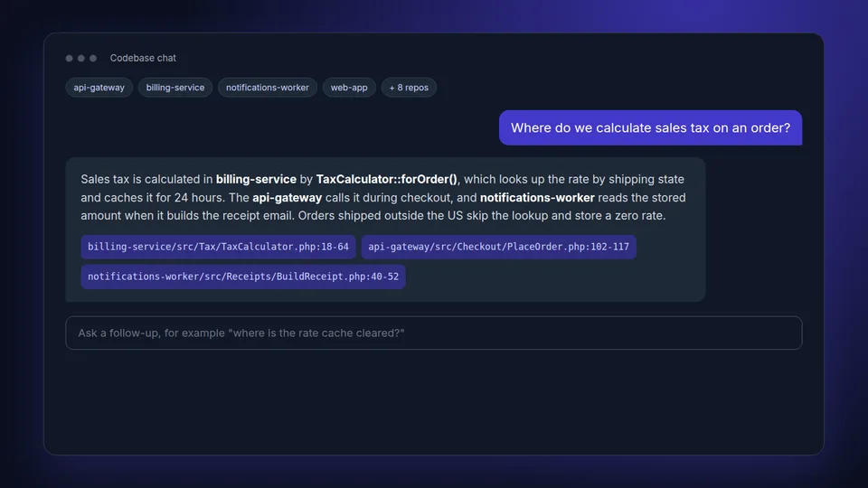Click the user question about sales tax
Screen dimensions: 868x488
[650, 127]
